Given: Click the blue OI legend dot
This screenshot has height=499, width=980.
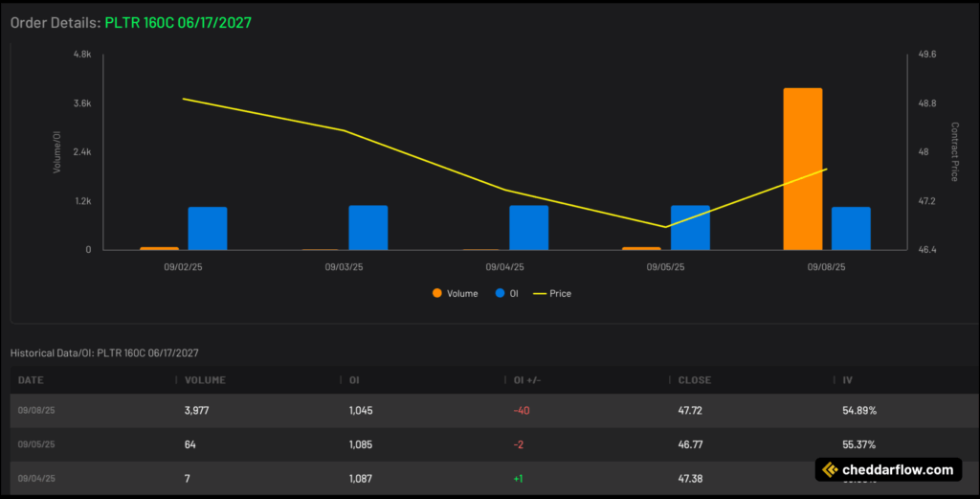Looking at the screenshot, I should (x=500, y=293).
